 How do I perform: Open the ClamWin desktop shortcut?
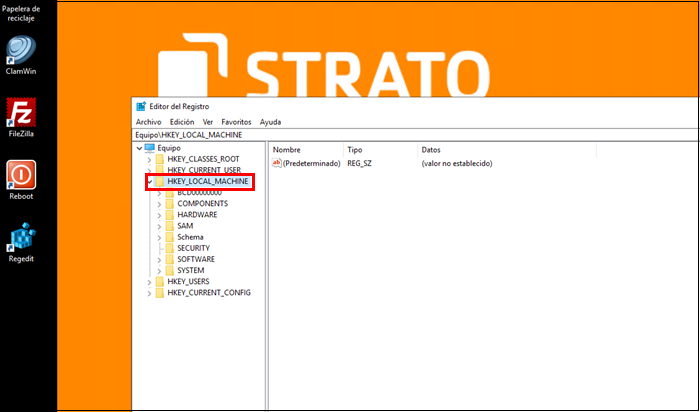(21, 54)
